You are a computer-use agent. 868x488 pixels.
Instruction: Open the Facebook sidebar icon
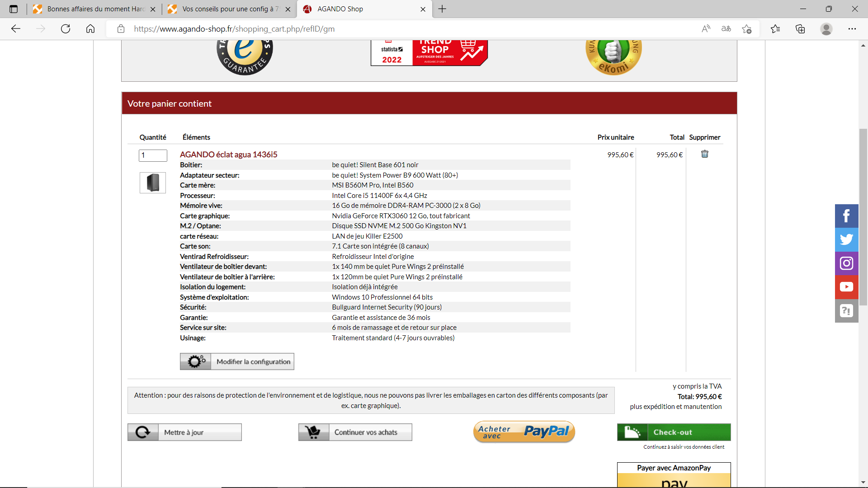pyautogui.click(x=846, y=216)
